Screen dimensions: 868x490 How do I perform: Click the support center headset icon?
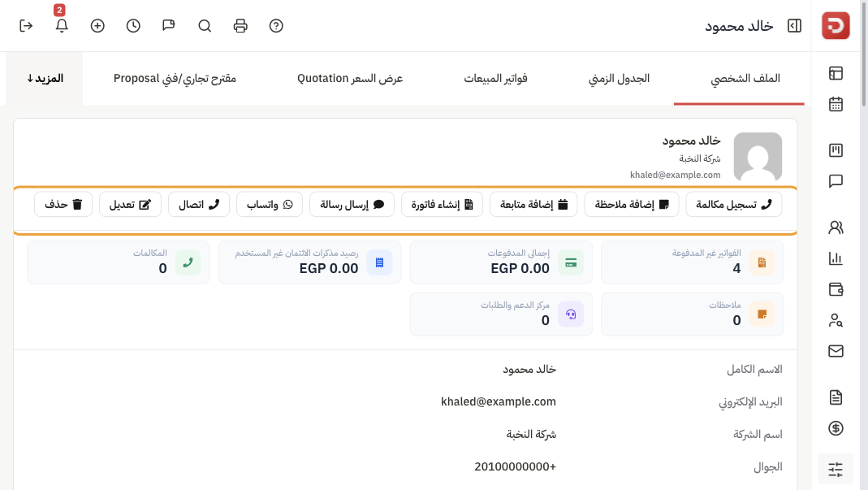point(571,314)
